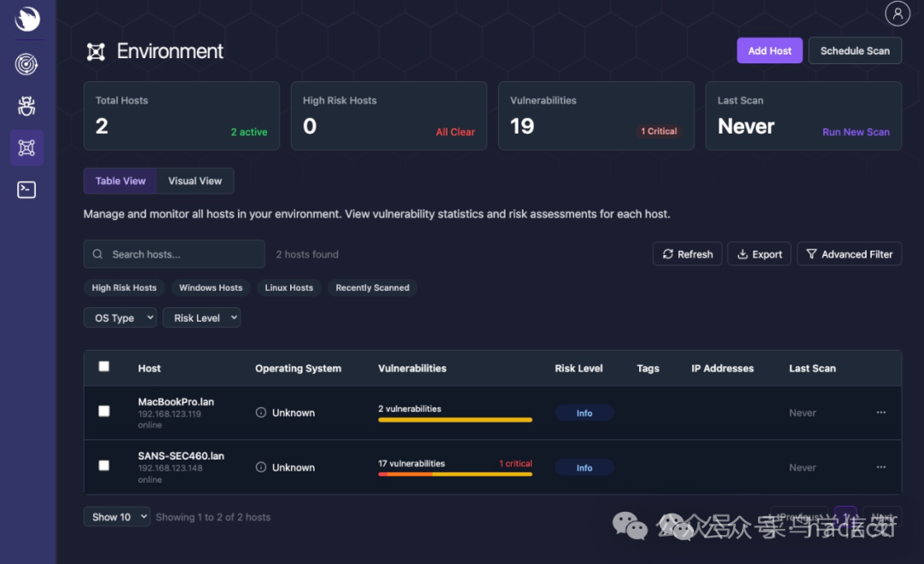
Task: Open the Show 10 pagination dropdown
Action: coord(116,516)
